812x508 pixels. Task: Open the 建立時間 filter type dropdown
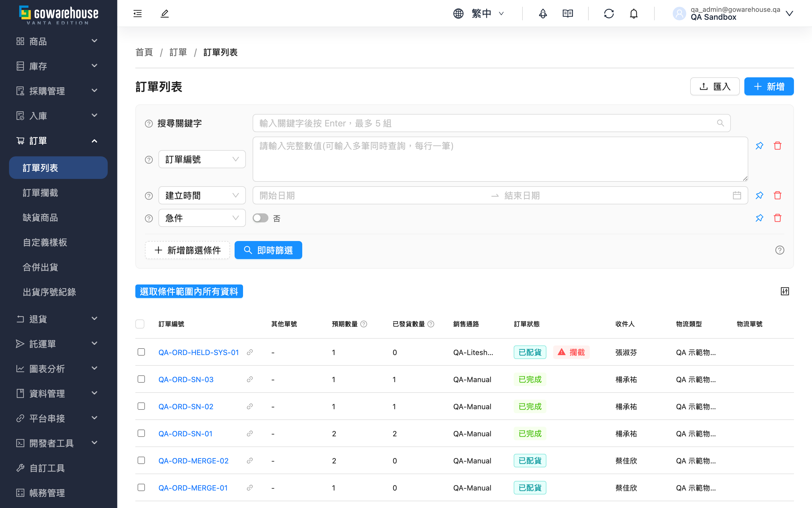pos(202,195)
